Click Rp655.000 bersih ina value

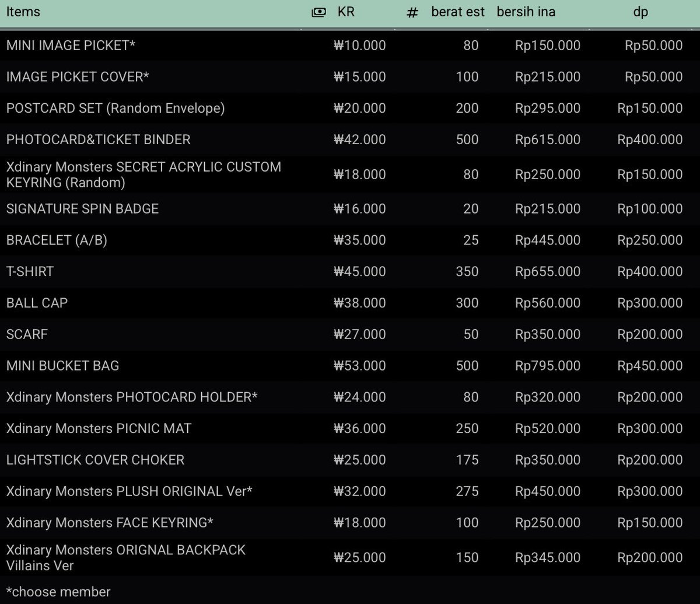pos(548,272)
